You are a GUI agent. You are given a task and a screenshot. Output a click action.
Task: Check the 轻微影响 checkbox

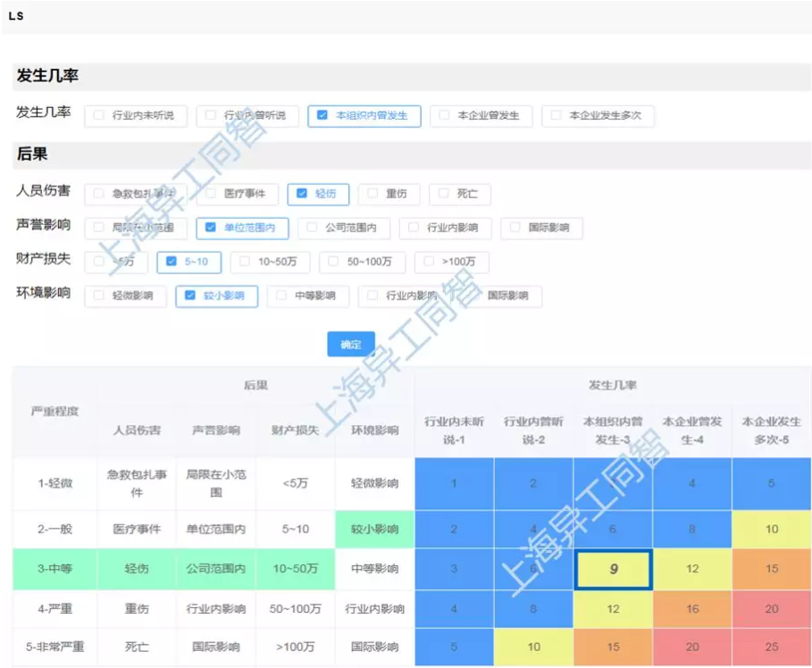(100, 296)
